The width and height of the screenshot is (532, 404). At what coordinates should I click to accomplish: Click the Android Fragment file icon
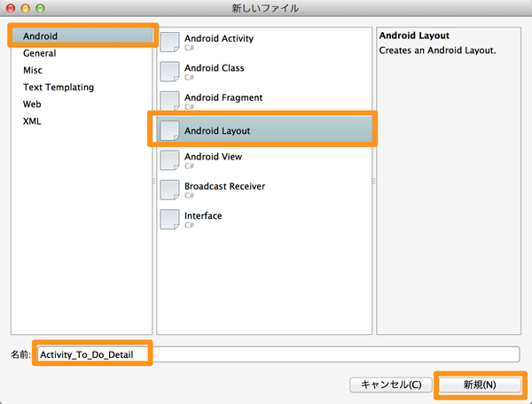point(169,101)
